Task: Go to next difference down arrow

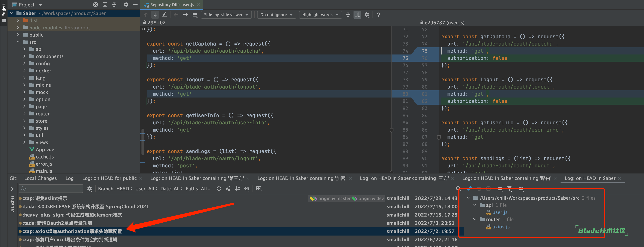Action: pyautogui.click(x=155, y=15)
